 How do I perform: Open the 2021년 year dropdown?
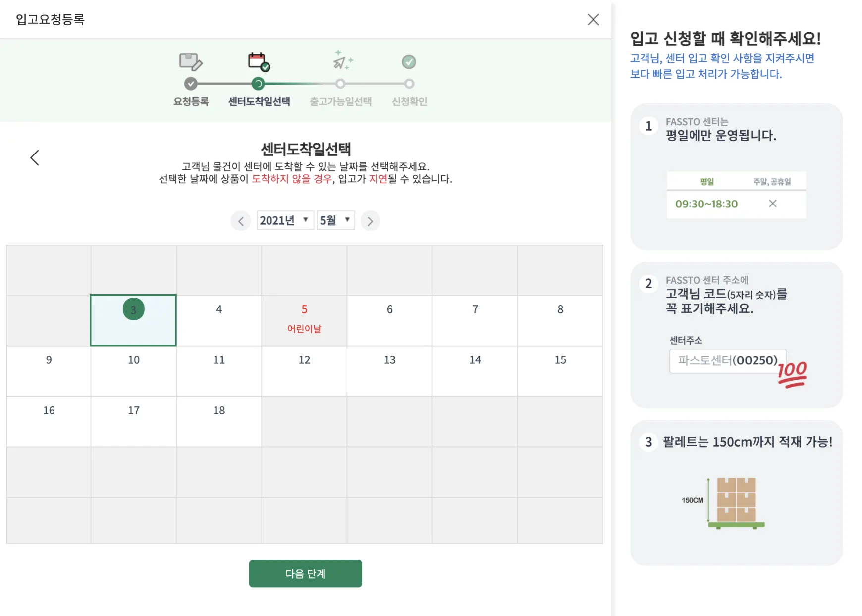point(285,220)
